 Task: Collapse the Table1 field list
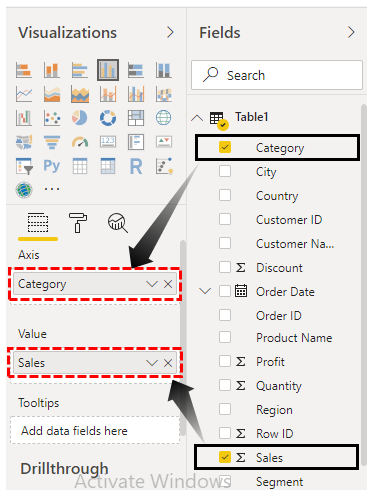pyautogui.click(x=197, y=118)
